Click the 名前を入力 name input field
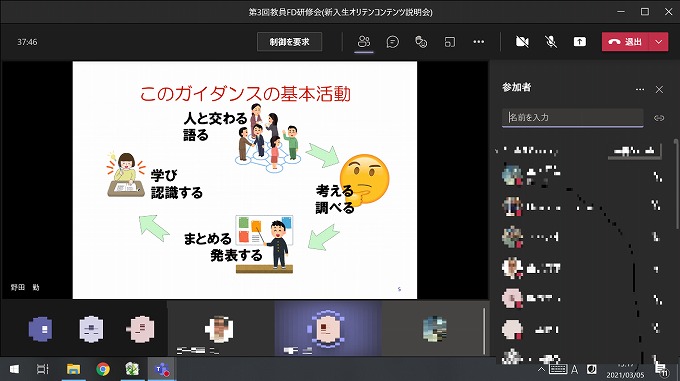The height and width of the screenshot is (381, 680). 572,117
